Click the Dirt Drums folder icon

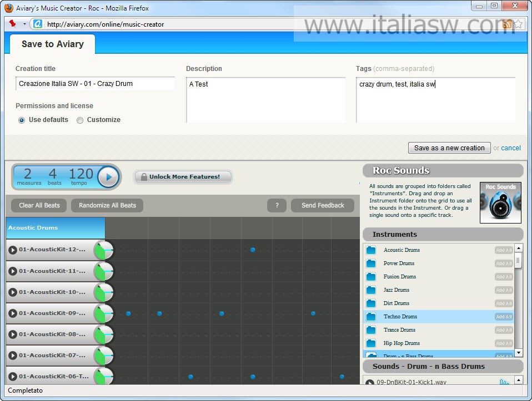371,303
